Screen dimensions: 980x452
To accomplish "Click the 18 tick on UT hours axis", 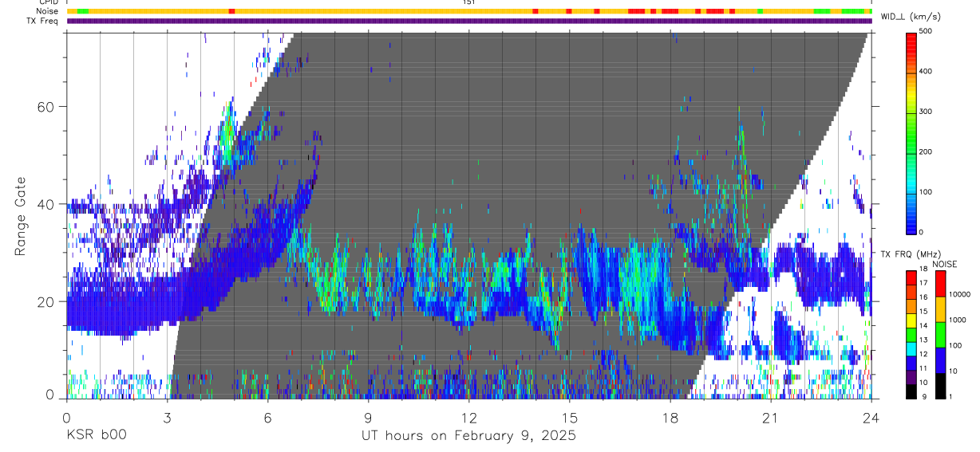I will click(x=670, y=417).
